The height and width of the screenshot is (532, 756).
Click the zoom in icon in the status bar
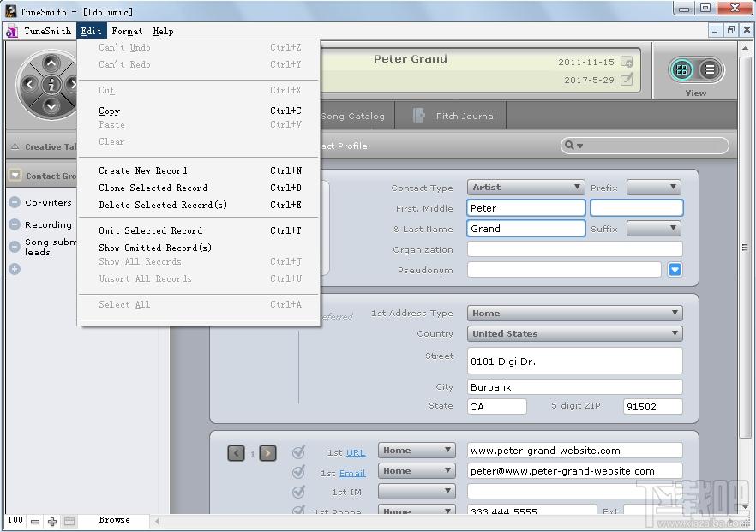click(x=52, y=521)
